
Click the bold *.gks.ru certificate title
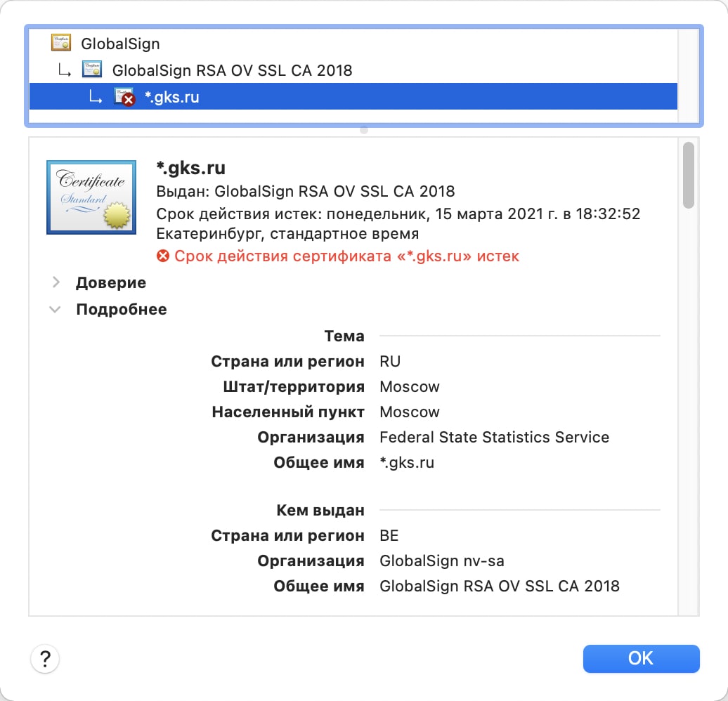pyautogui.click(x=191, y=168)
